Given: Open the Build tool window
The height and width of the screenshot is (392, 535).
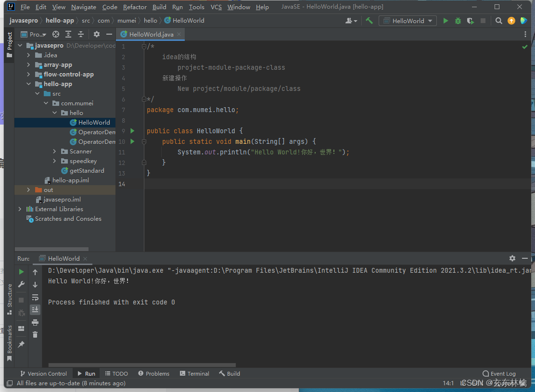Looking at the screenshot, I should pos(229,374).
